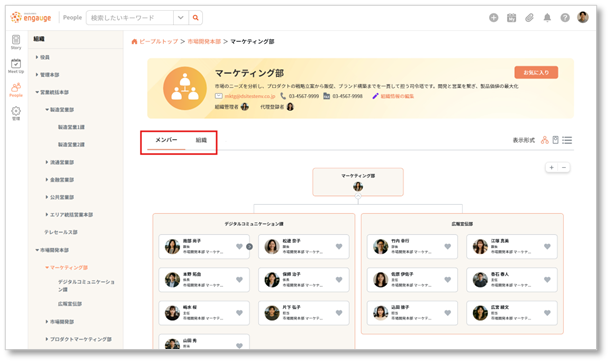
Task: Collapse 製造営業部 in the tree
Action: tap(47, 110)
